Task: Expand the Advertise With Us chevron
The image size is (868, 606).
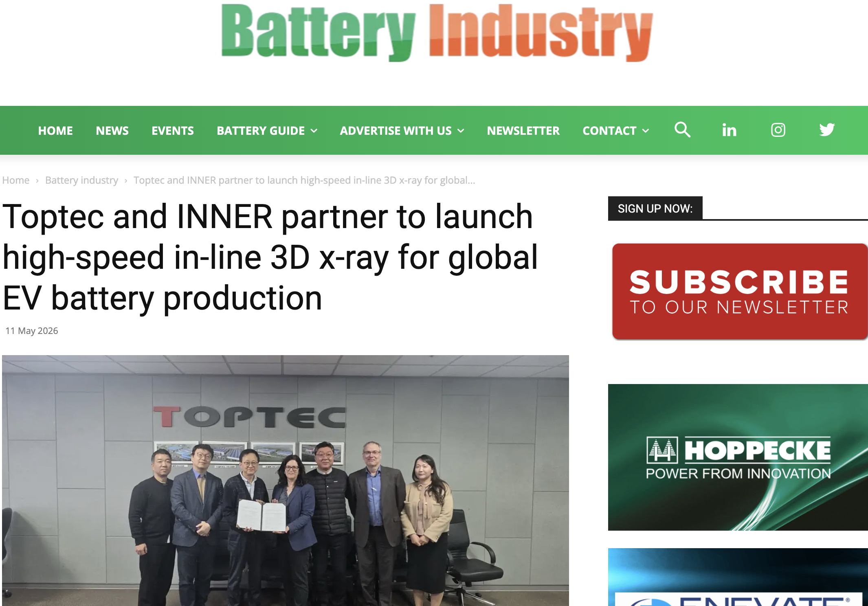Action: click(x=461, y=131)
